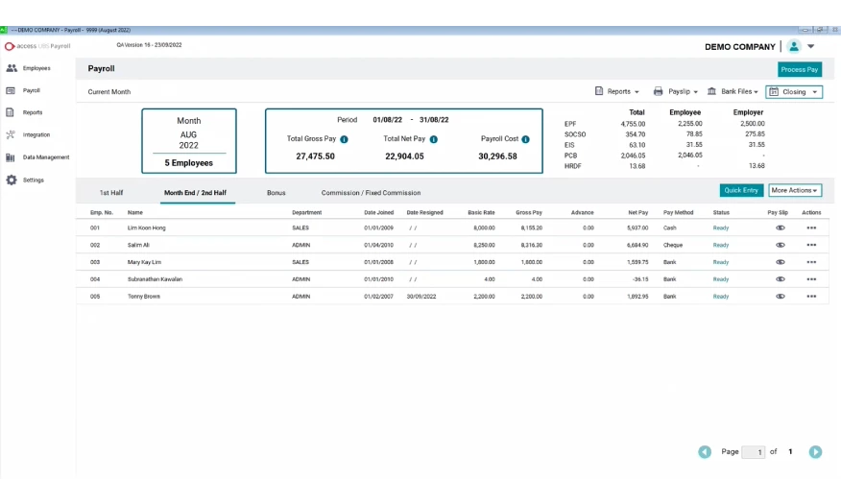Click the page number input field
The width and height of the screenshot is (841, 504).
coord(754,452)
